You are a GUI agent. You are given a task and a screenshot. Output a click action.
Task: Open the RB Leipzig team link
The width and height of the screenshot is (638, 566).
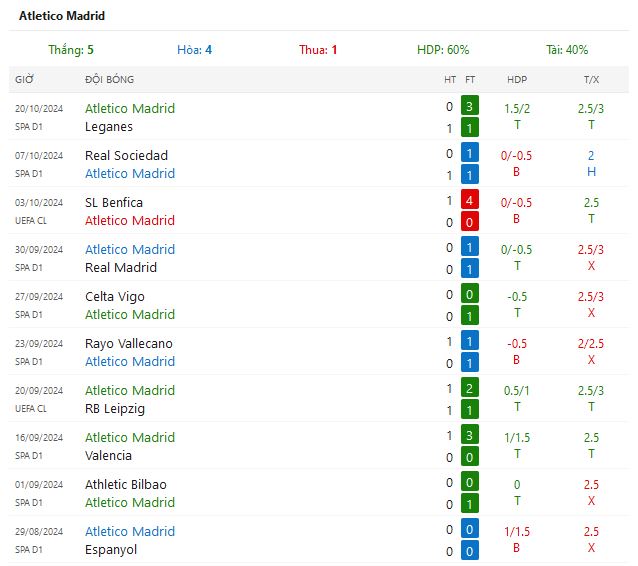[115, 409]
